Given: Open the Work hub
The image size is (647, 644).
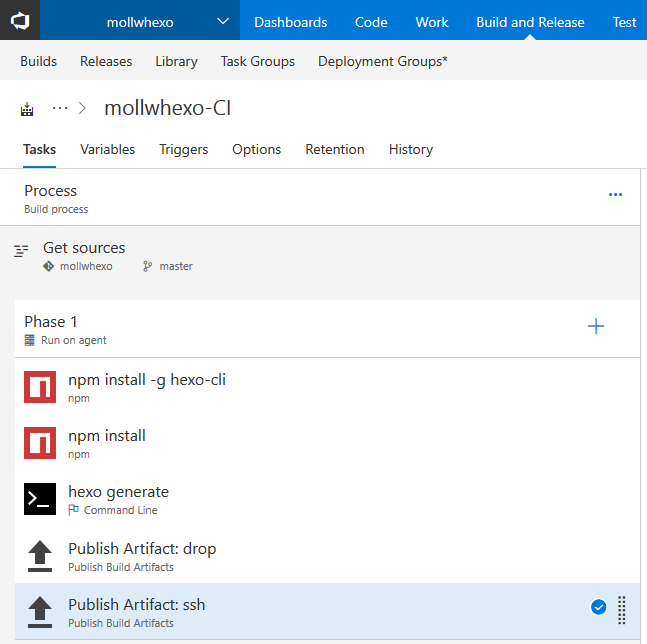Looking at the screenshot, I should 432,22.
